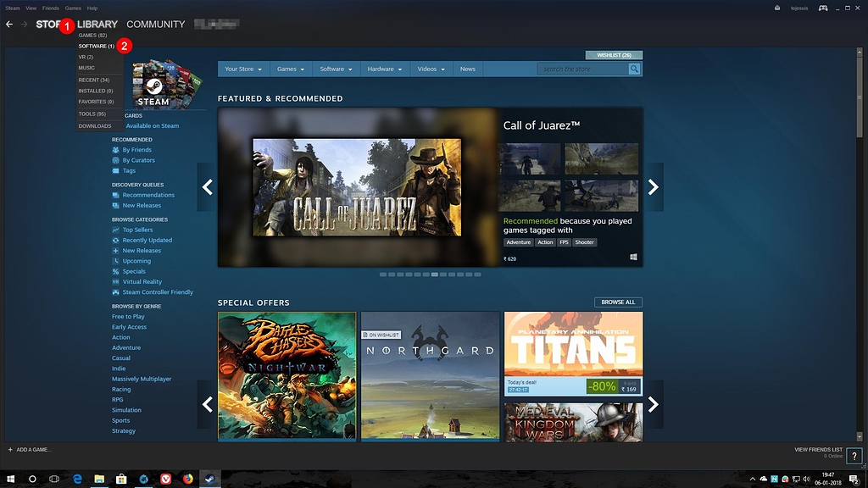Open Firefox from the taskbar
Image resolution: width=868 pixels, height=488 pixels.
(187, 480)
